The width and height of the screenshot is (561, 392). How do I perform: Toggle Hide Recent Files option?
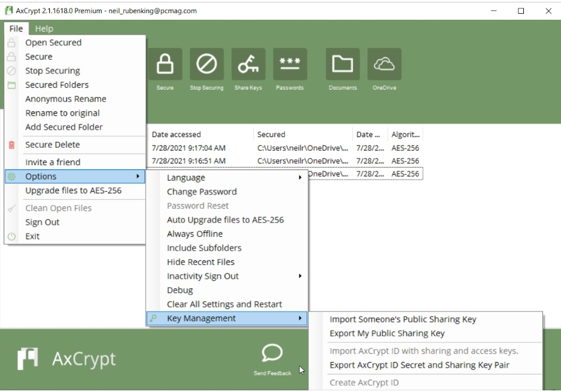(x=201, y=262)
